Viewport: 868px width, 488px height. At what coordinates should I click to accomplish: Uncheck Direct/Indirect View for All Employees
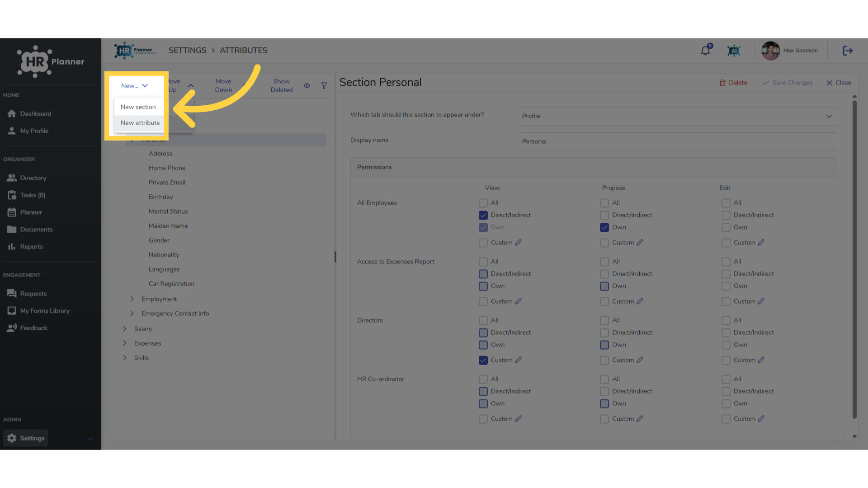483,216
